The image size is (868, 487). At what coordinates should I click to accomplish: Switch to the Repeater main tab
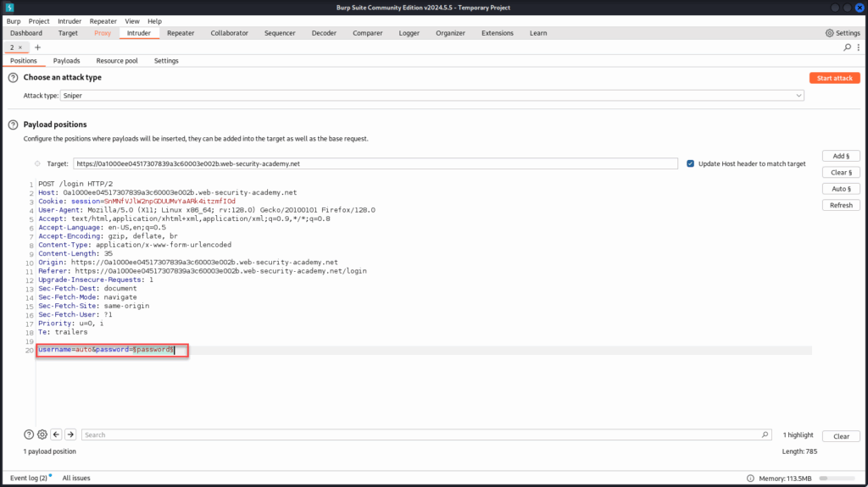[181, 33]
